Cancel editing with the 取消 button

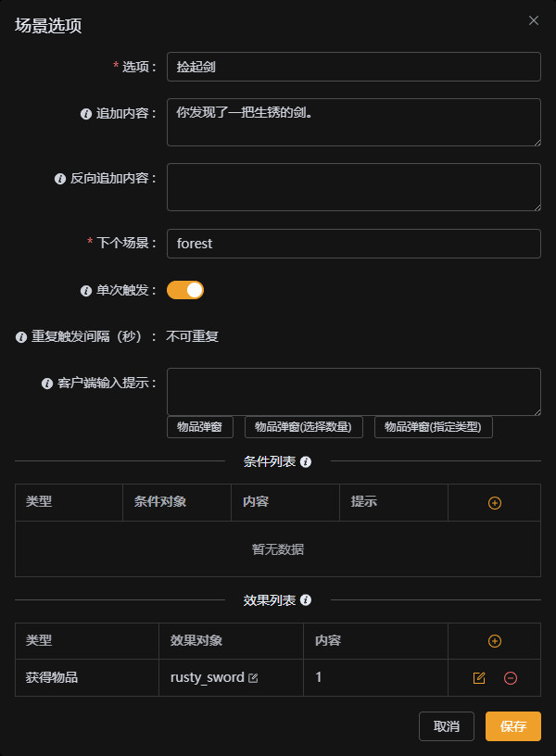tap(447, 726)
